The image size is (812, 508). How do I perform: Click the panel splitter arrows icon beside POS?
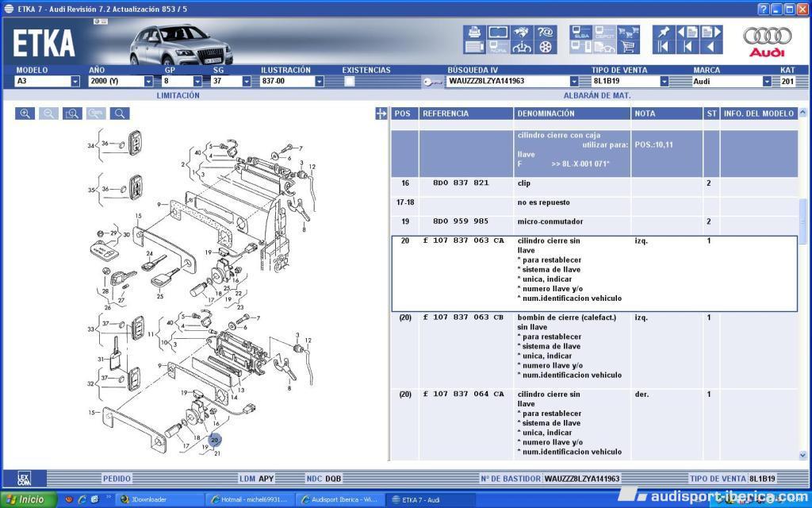[x=381, y=114]
